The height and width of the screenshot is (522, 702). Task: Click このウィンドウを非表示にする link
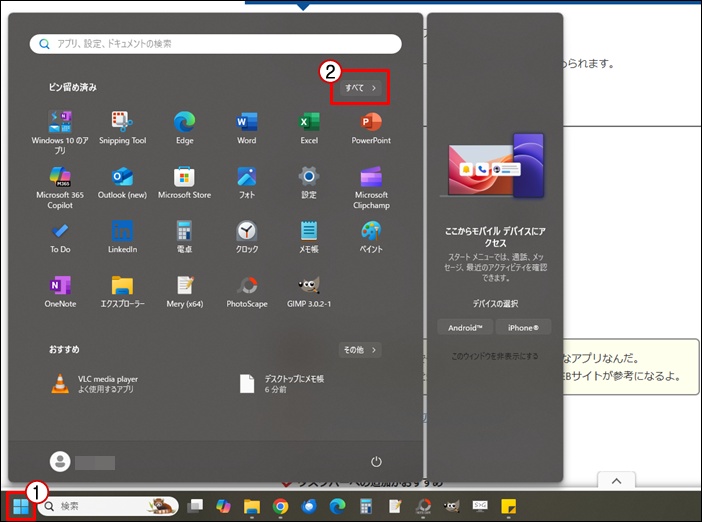[495, 356]
